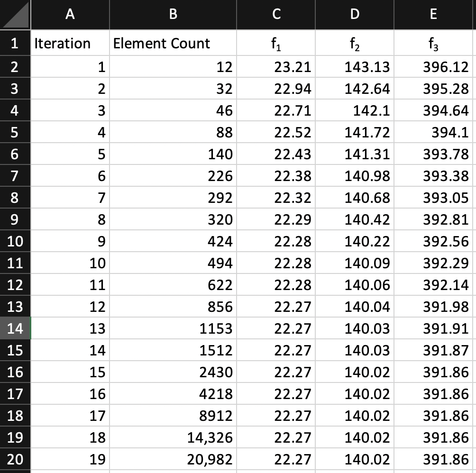Select the f3 header cell
476x473 pixels.
click(x=433, y=43)
